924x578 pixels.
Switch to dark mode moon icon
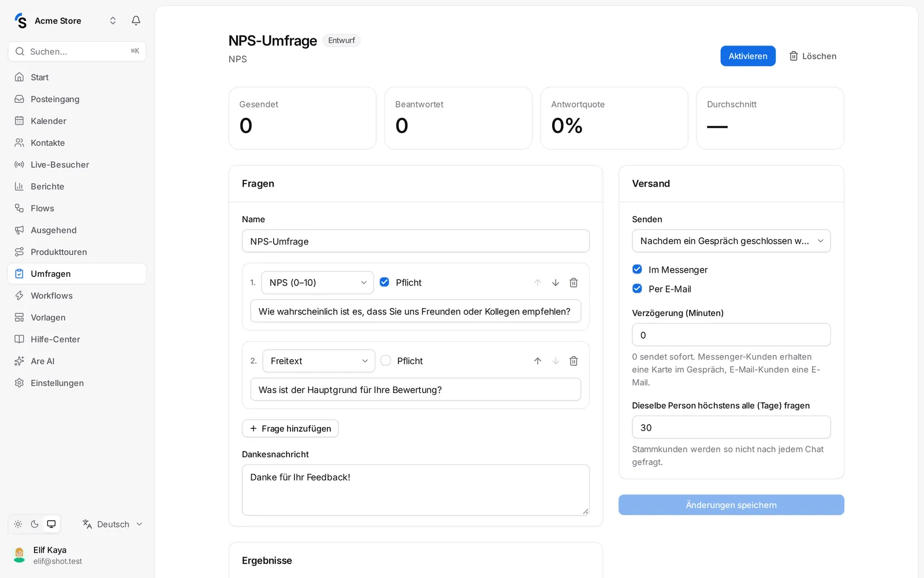tap(35, 524)
